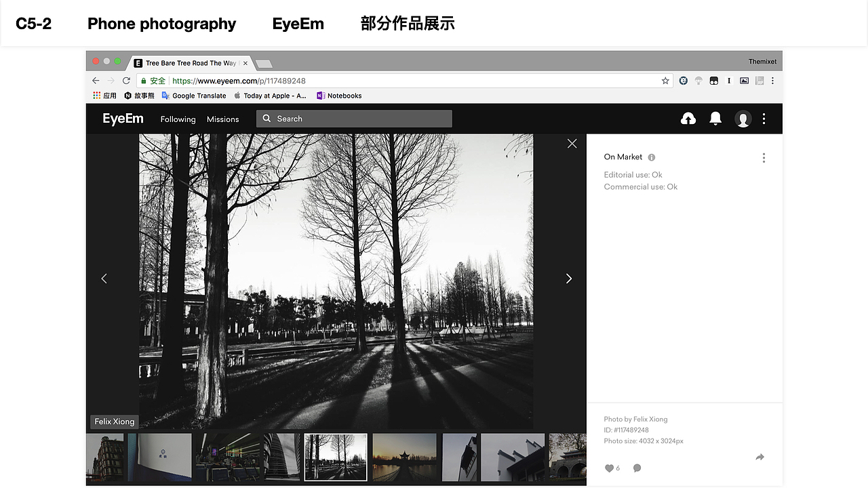Select the highlighted bare trees thumbnail
Screen dimensions: 868x488
click(x=336, y=457)
